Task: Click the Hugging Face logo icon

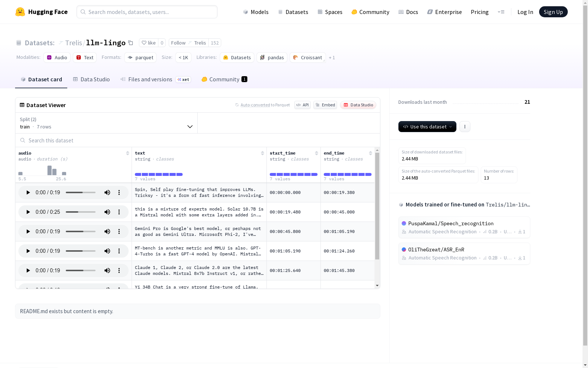Action: [x=20, y=12]
